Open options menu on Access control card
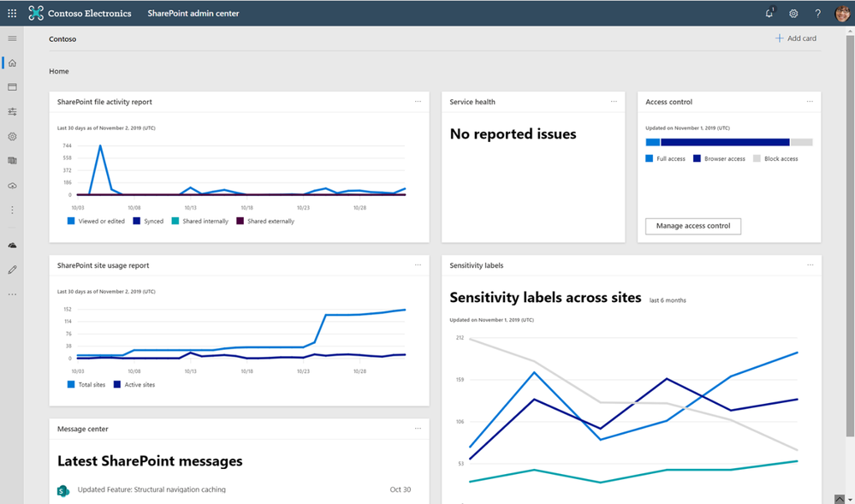The width and height of the screenshot is (855, 504). [x=810, y=102]
